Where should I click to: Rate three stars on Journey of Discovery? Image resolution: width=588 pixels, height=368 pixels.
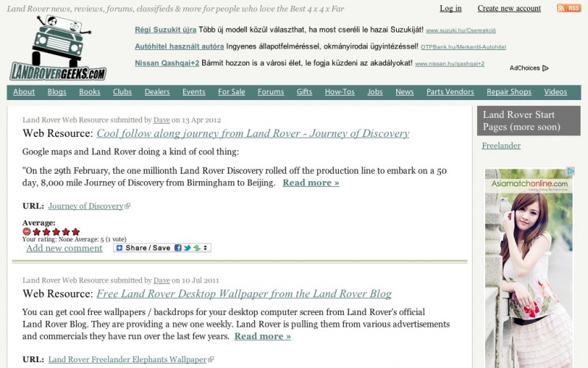pos(56,232)
